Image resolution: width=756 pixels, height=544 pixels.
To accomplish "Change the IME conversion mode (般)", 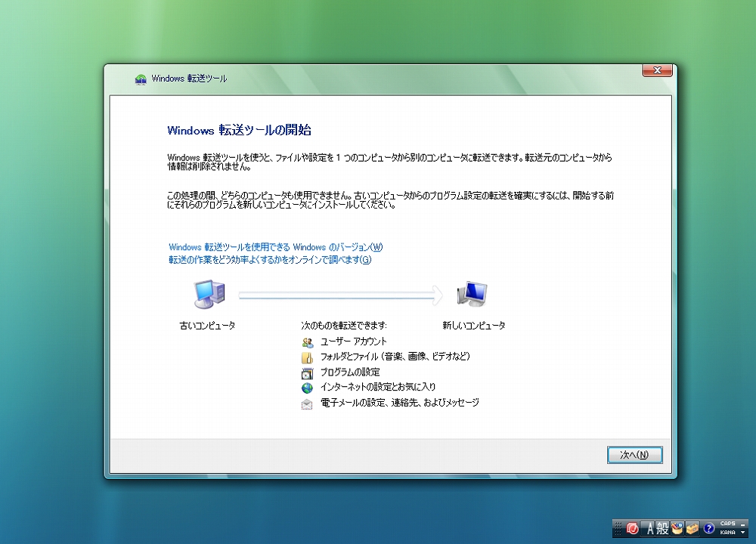I will click(662, 528).
